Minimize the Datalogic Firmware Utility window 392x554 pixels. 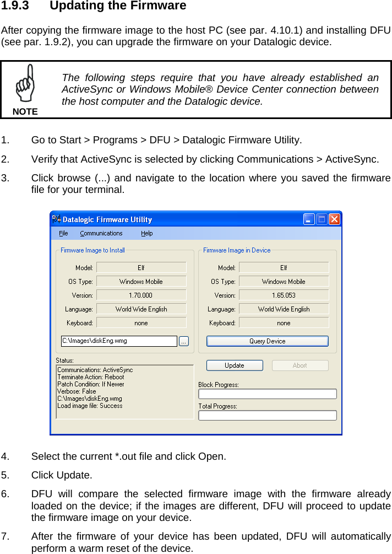[x=309, y=219]
